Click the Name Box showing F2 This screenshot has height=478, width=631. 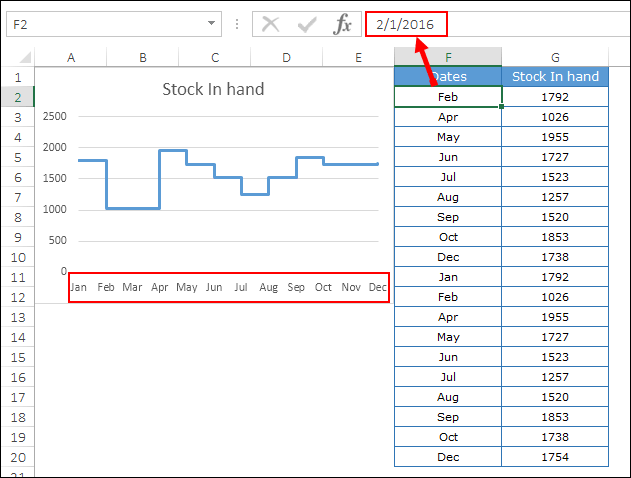114,24
